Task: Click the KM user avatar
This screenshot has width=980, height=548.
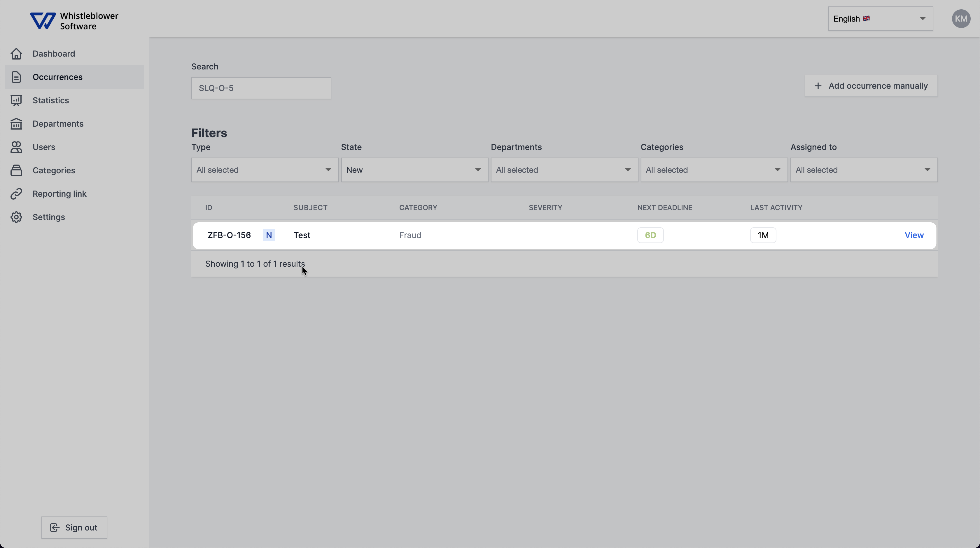Action: [960, 19]
